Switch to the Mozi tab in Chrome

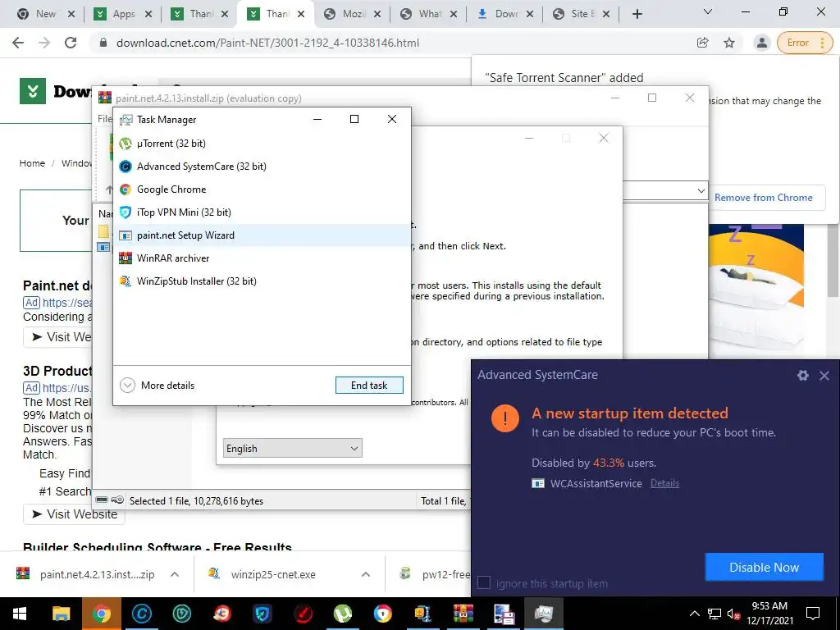353,14
